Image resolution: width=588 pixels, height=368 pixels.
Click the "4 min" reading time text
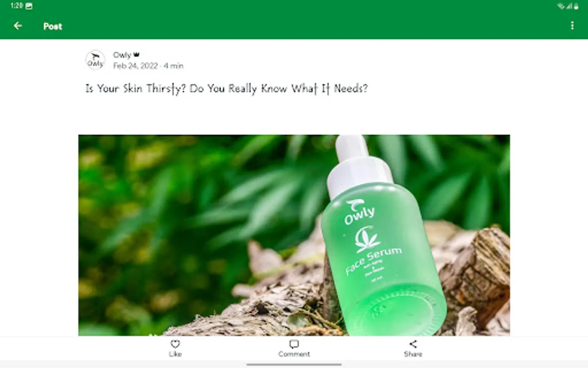[174, 66]
